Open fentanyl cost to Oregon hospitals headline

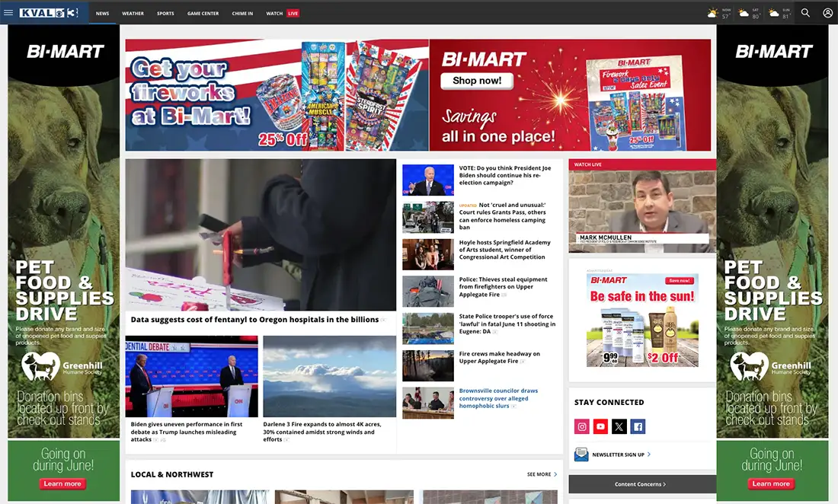[255, 319]
